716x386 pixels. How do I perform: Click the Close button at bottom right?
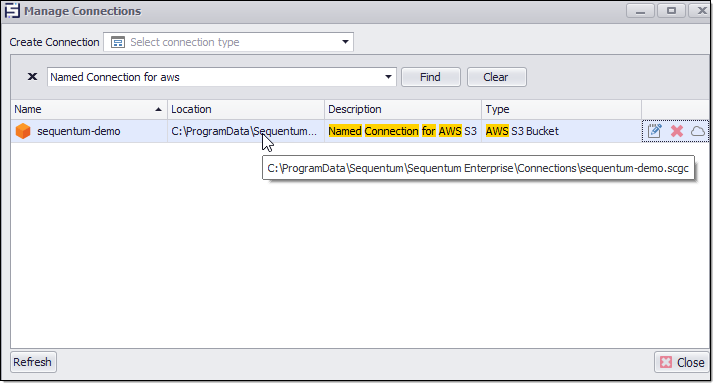[x=682, y=362]
